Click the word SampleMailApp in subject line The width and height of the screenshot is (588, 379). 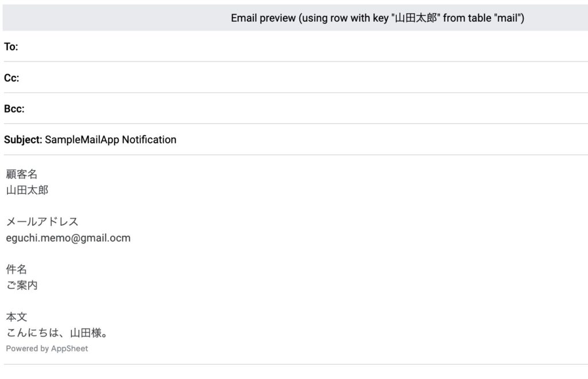tap(82, 140)
